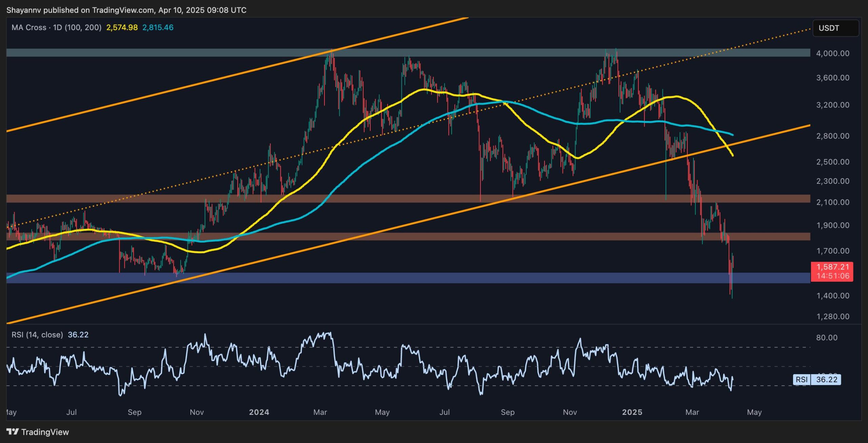Click the 80.00 RSI scale label
This screenshot has width=868, height=443.
(x=827, y=338)
